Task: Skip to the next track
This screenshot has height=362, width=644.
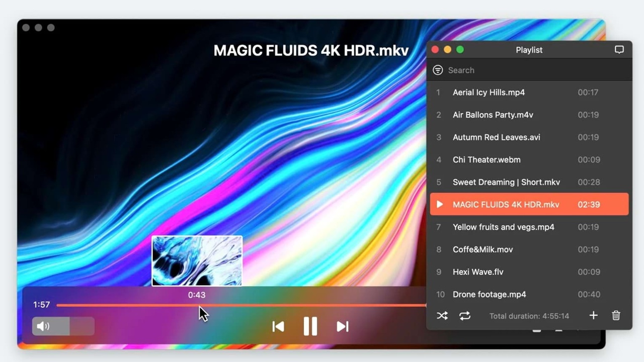Action: 343,327
